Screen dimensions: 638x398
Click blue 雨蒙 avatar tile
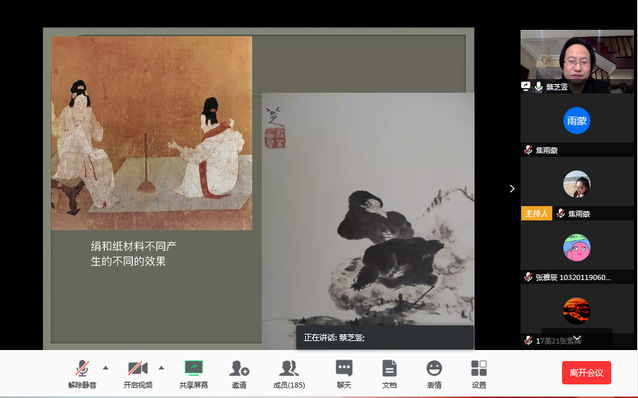pyautogui.click(x=577, y=120)
